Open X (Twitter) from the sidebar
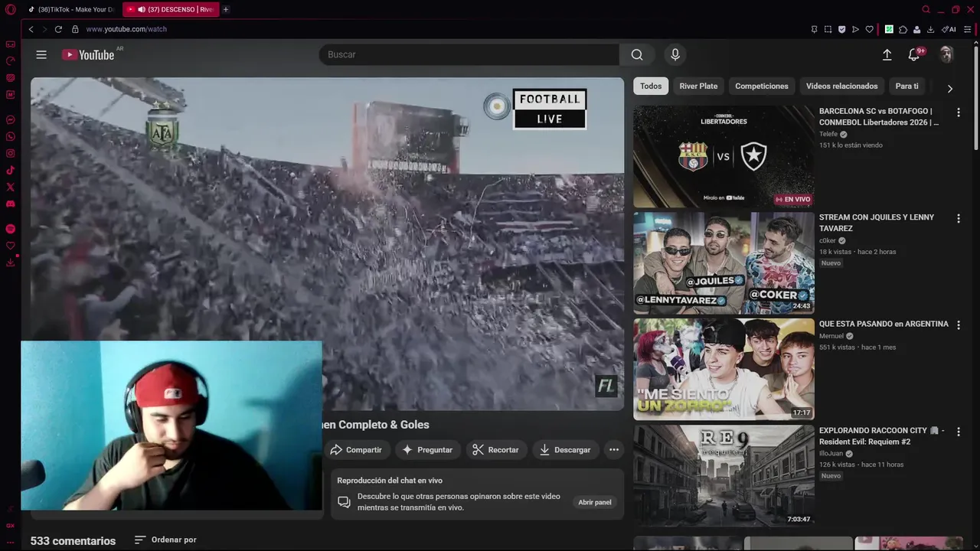 (10, 187)
